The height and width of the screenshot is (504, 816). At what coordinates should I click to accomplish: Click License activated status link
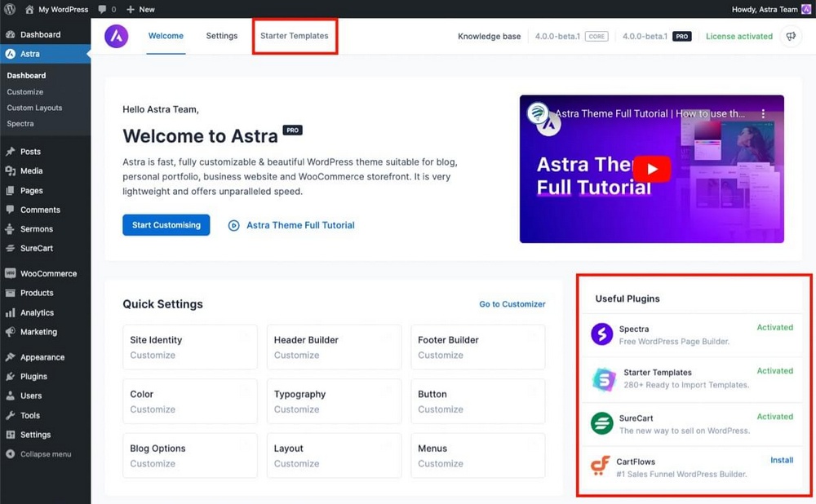coord(739,37)
